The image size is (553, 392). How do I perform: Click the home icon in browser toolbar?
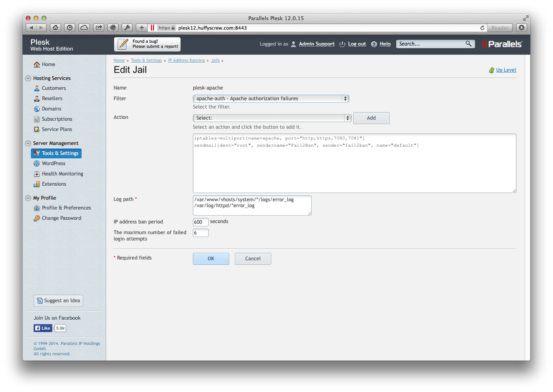55,28
